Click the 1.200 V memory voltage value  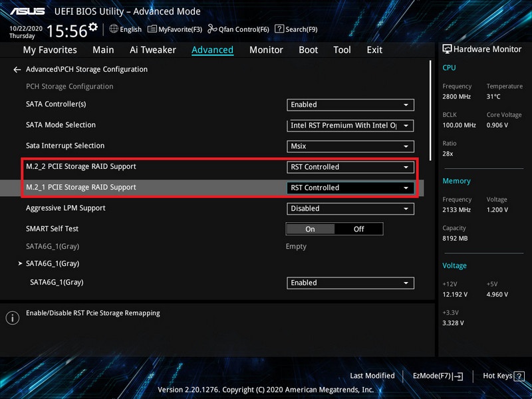(x=497, y=210)
